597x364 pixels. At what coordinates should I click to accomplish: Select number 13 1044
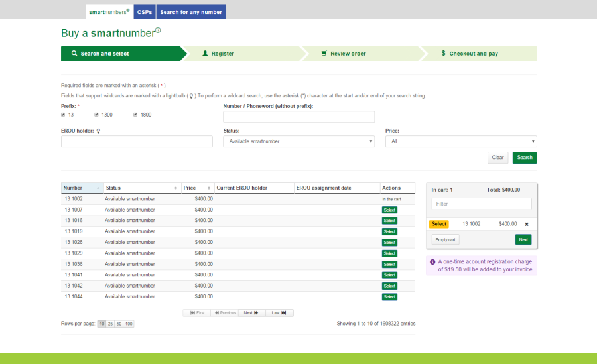pyautogui.click(x=389, y=296)
